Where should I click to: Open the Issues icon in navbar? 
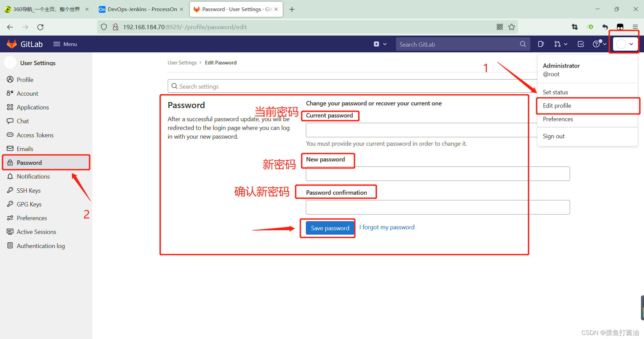(541, 44)
